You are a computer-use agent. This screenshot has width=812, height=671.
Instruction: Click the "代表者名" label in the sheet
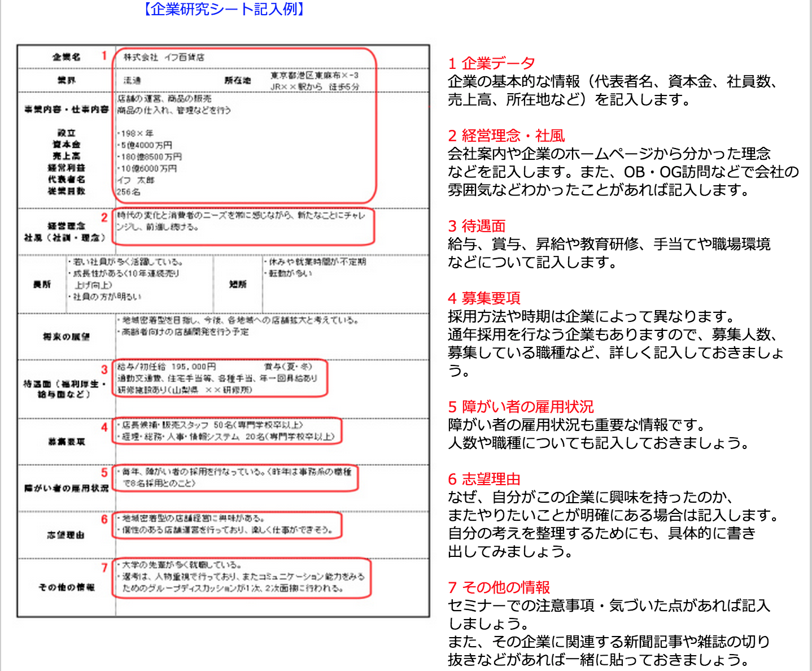(66, 179)
